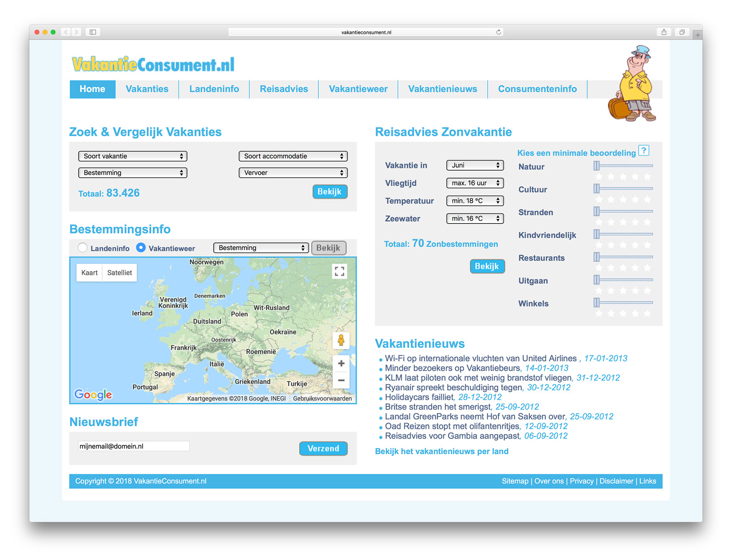This screenshot has height=560, width=731.
Task: Open the Reisadvies menu item
Action: pos(284,89)
